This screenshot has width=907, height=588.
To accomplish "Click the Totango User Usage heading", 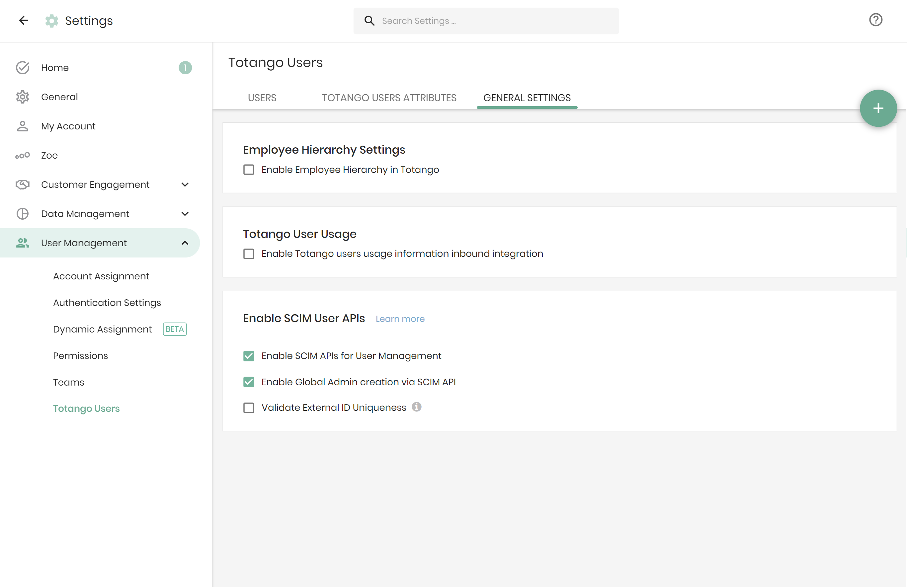I will [x=299, y=234].
